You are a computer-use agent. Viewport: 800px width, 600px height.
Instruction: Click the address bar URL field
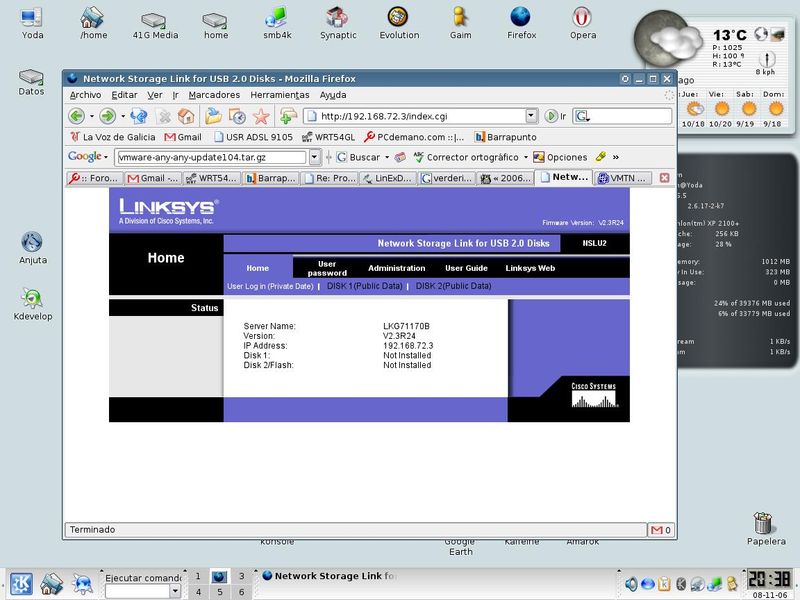(x=421, y=116)
